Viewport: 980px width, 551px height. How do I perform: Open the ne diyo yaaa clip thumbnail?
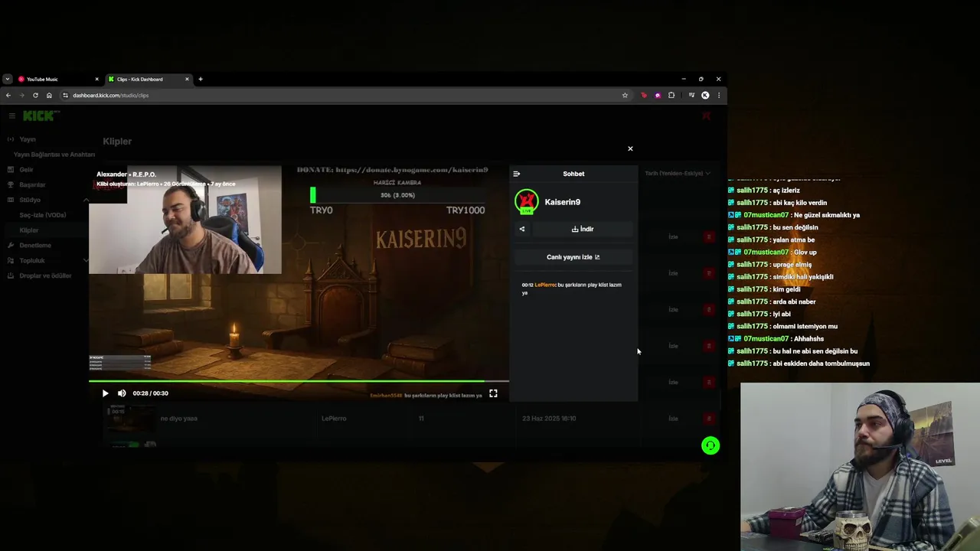tap(131, 419)
